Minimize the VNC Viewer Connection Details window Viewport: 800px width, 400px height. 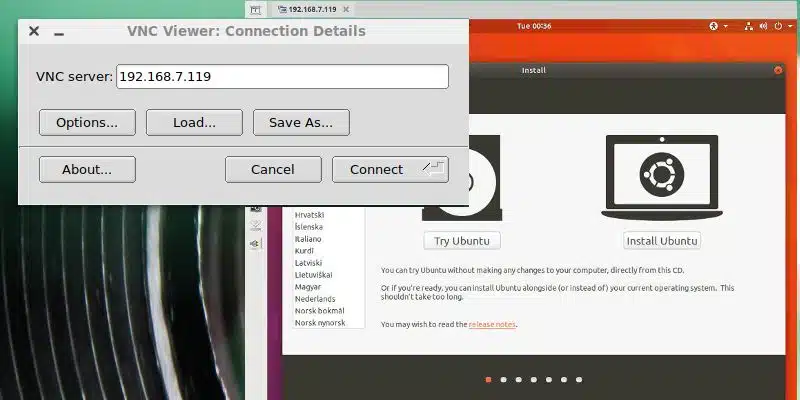coord(59,34)
